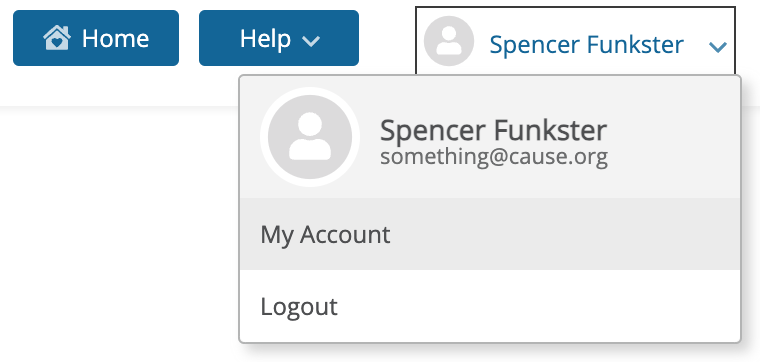Open the Help dropdown menu

[x=279, y=38]
